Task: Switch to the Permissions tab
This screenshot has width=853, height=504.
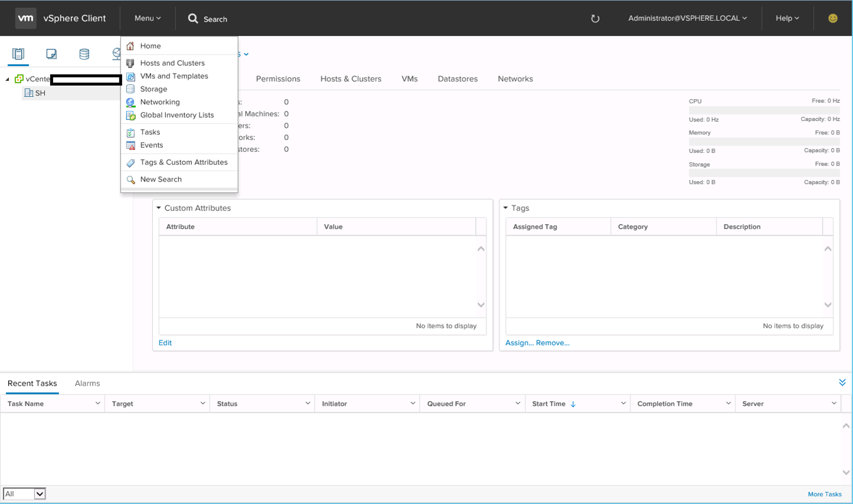Action: point(278,79)
